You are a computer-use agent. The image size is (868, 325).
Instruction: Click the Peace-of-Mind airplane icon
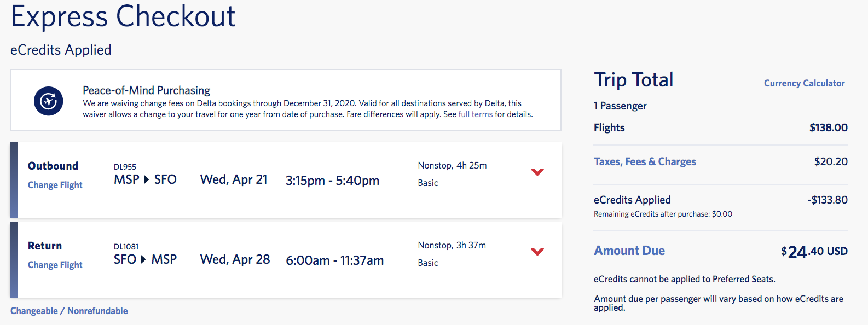pos(49,101)
